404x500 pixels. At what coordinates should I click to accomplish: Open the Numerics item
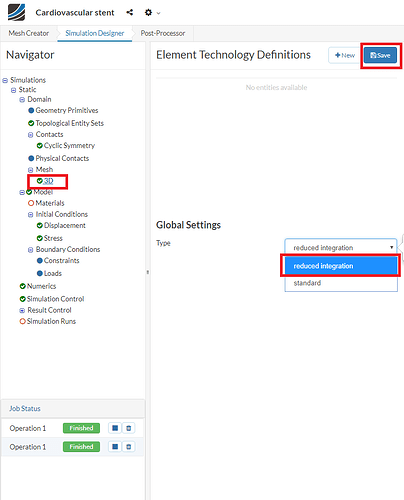pyautogui.click(x=41, y=286)
